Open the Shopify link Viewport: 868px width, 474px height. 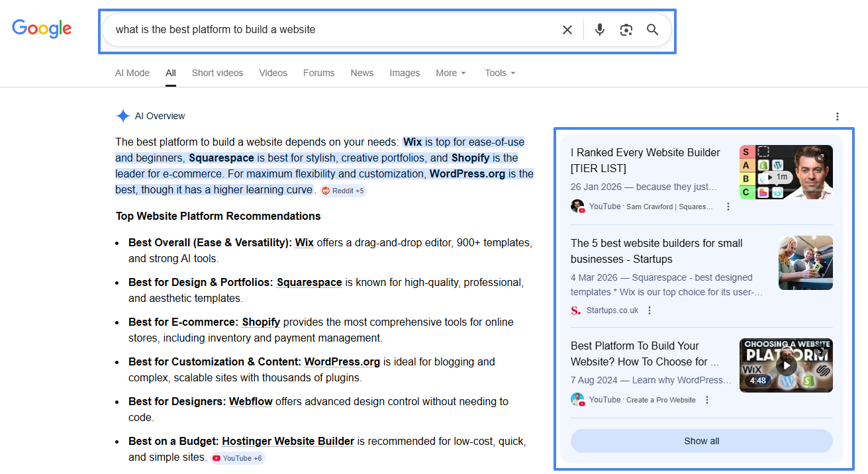[x=261, y=322]
